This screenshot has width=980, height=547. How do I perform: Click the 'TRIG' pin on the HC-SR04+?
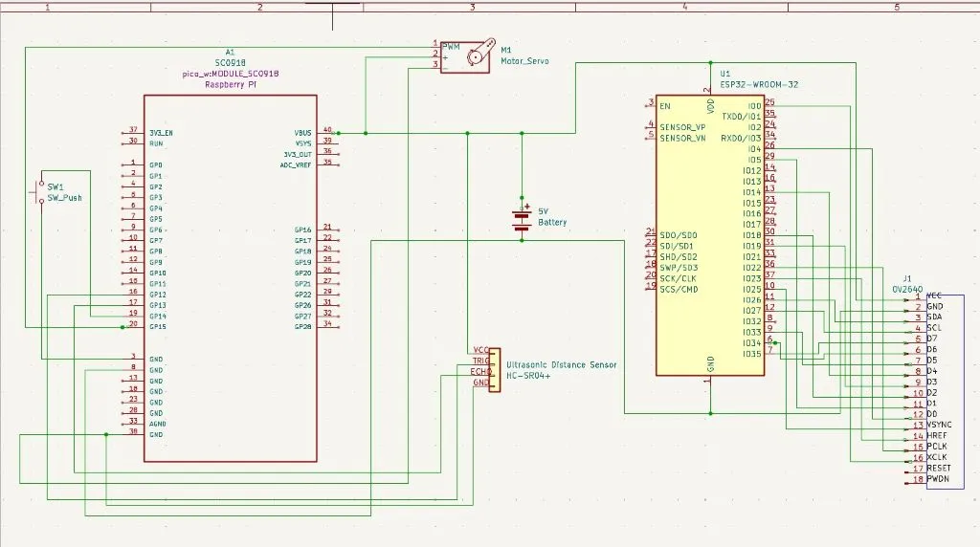click(481, 361)
